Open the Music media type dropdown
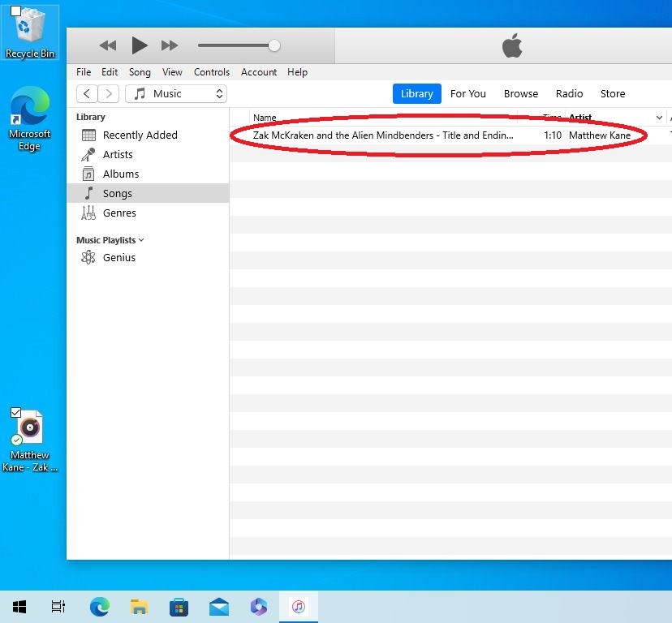This screenshot has width=672, height=623. (x=176, y=94)
